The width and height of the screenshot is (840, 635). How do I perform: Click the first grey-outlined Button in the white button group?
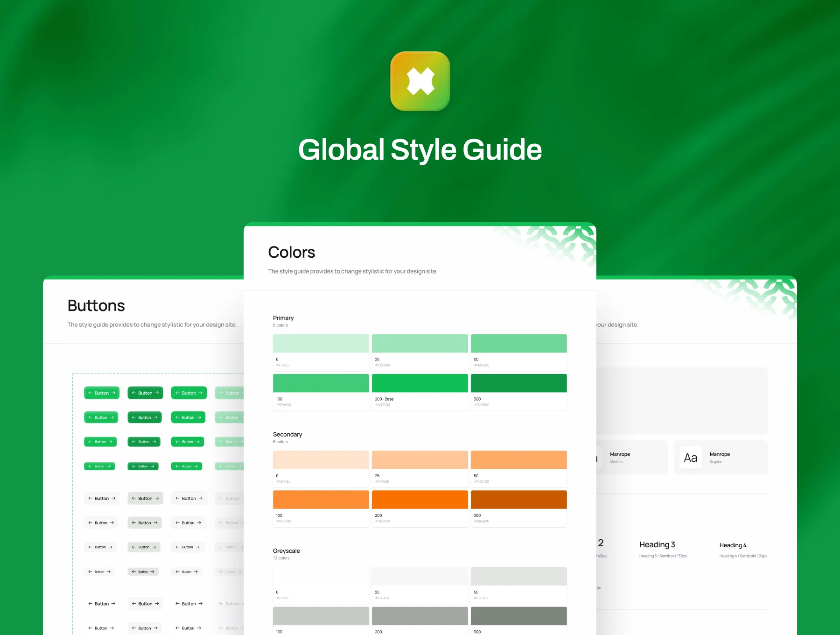(x=102, y=498)
